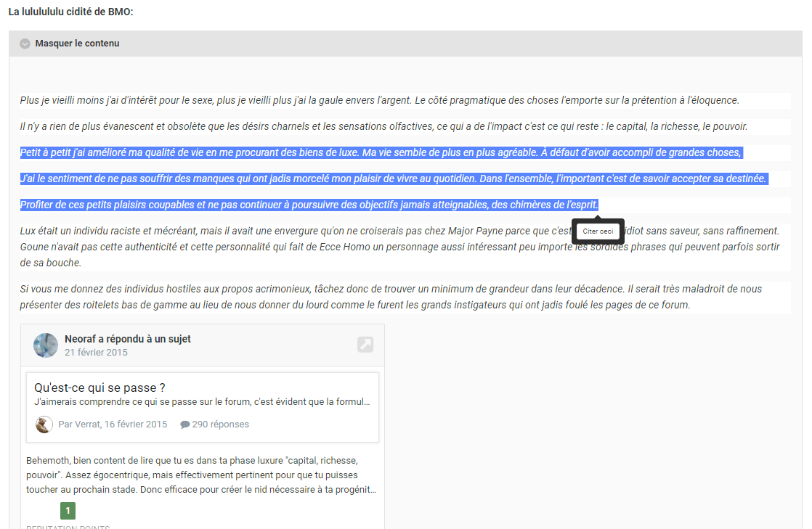Click the chevron icon beside Masquer le contenu
The width and height of the screenshot is (812, 529).
pyautogui.click(x=25, y=44)
